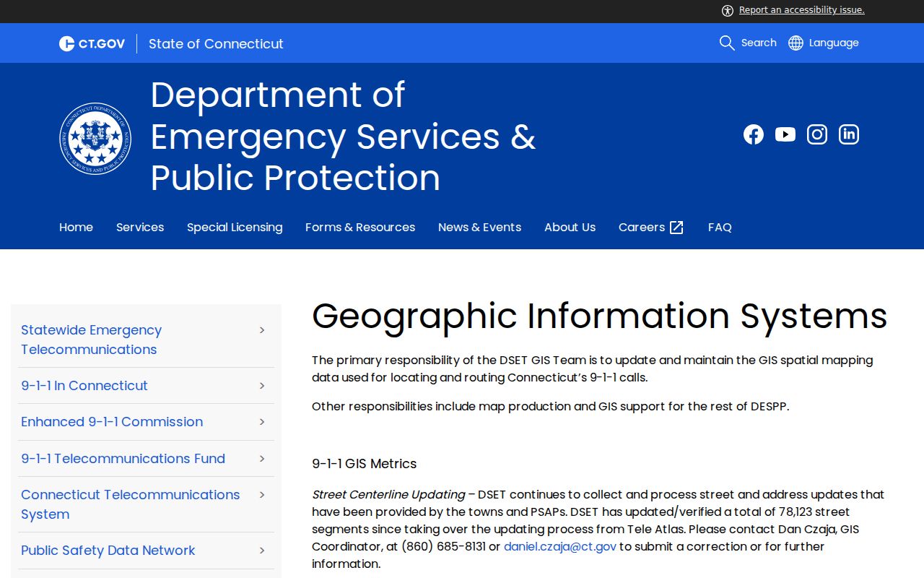Click the accessibility figure icon
This screenshot has height=578, width=924.
728,10
